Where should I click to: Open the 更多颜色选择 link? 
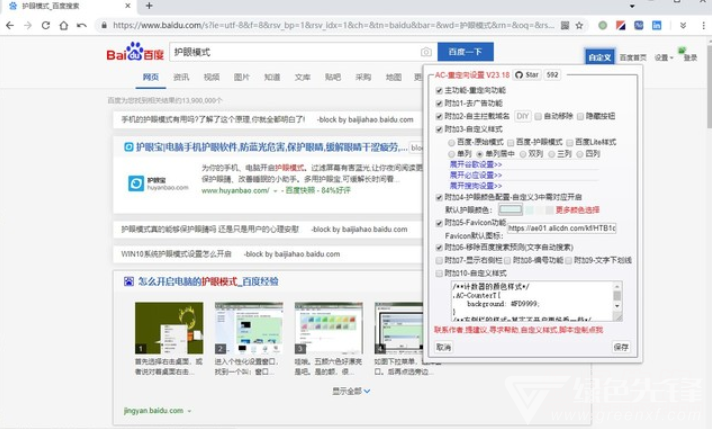[x=577, y=210]
